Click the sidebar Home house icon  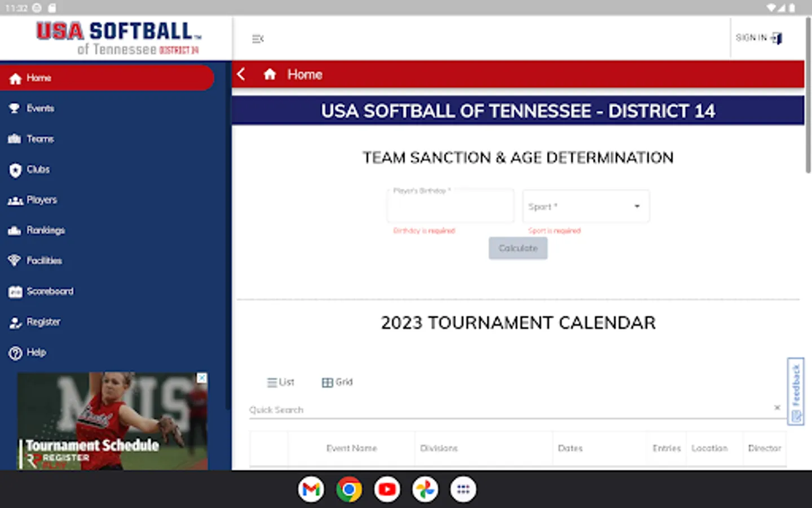pos(15,78)
